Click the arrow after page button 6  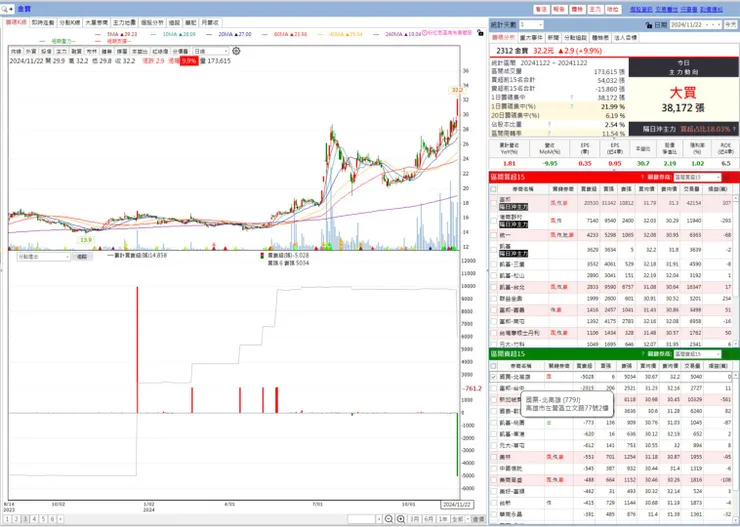60,519
